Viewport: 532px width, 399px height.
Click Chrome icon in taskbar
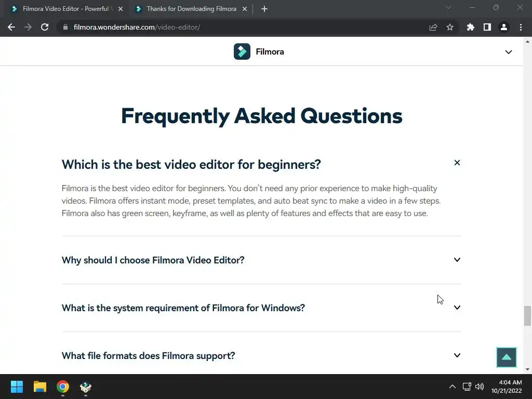coord(63,387)
